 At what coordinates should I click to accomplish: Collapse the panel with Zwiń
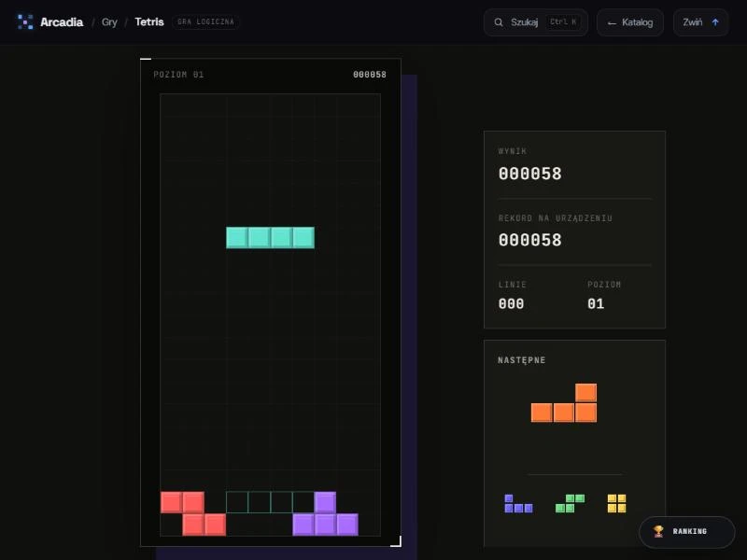click(700, 22)
